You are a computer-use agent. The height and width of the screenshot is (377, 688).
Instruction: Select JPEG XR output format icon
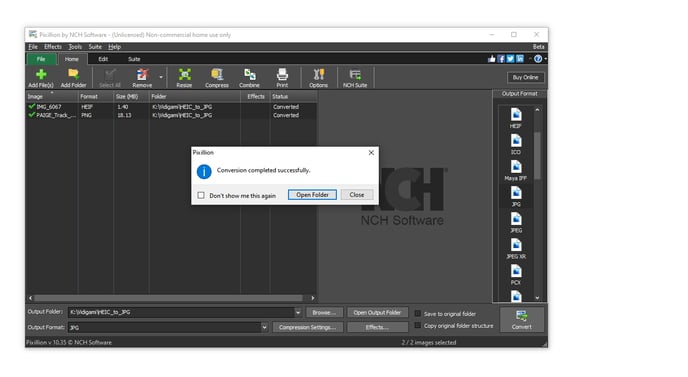coord(516,248)
